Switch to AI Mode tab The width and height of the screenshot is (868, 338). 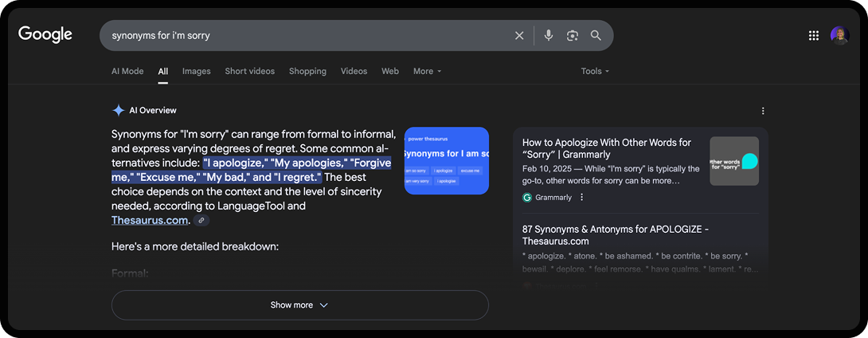tap(127, 71)
